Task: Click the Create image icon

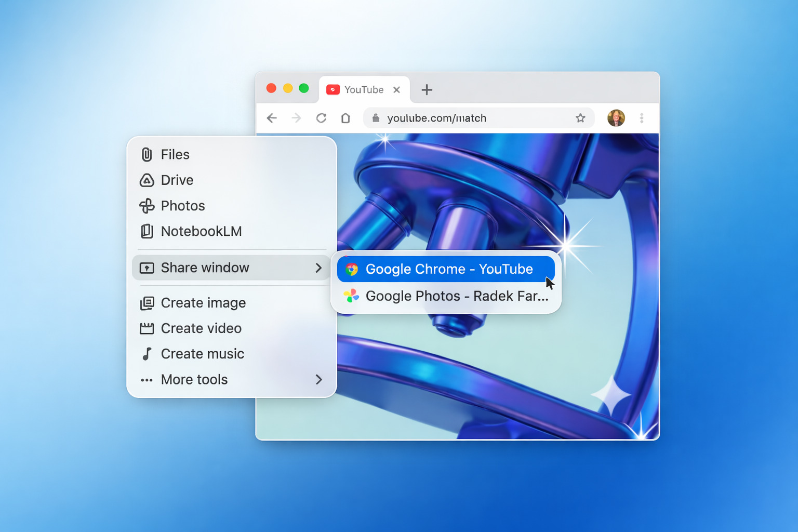Action: 147,303
